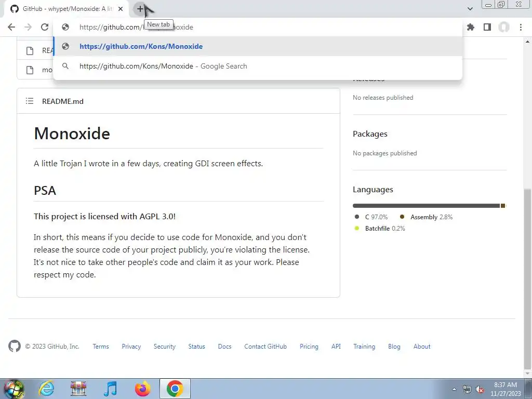
Task: Open the Security footer link
Action: pyautogui.click(x=165, y=347)
